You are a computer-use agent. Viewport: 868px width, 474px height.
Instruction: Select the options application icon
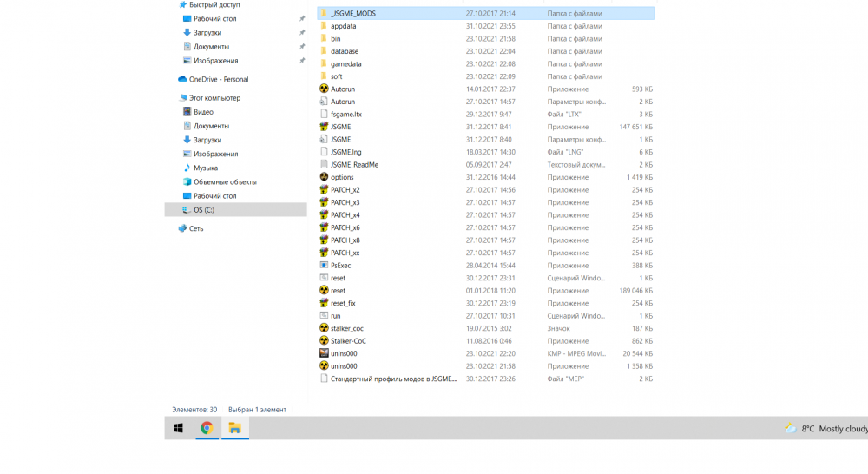[x=324, y=177]
